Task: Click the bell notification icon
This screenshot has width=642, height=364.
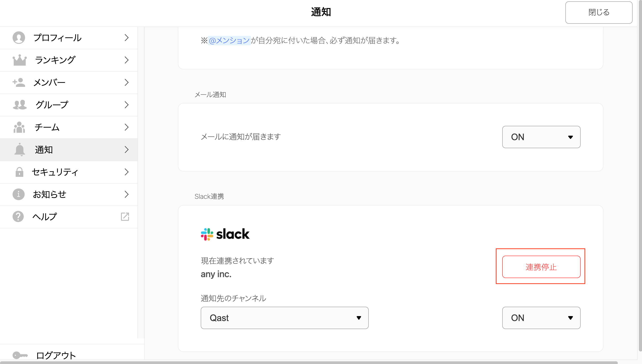Action: 19,150
